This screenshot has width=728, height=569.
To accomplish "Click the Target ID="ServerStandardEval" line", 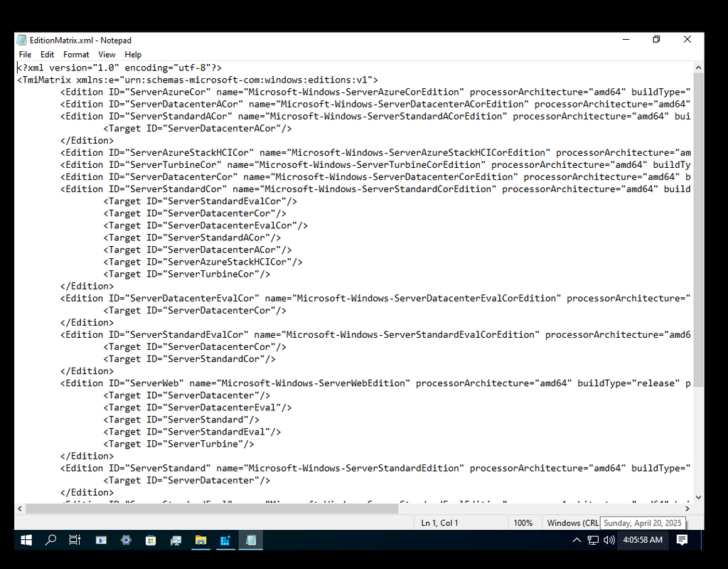I will 192,432.
